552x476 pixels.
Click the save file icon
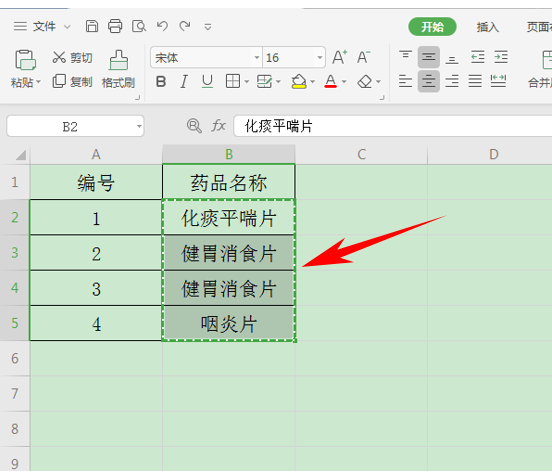pos(92,26)
